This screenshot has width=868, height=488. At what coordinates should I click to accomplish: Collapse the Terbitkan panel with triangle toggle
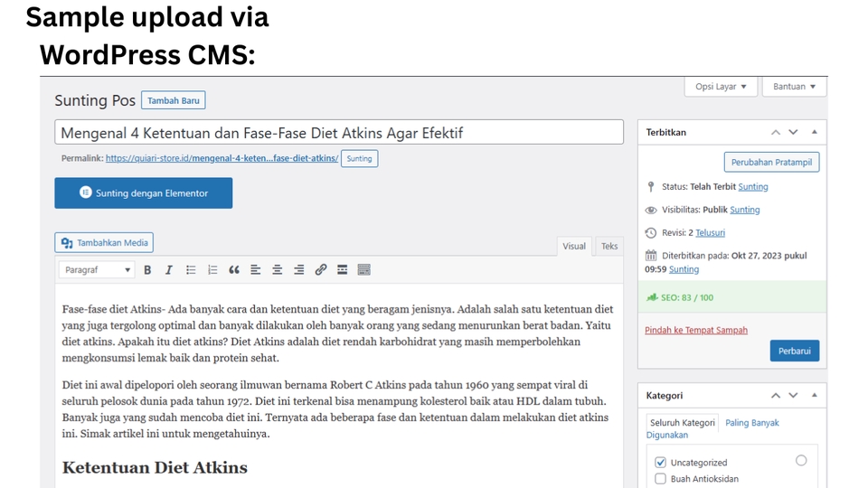pyautogui.click(x=815, y=132)
